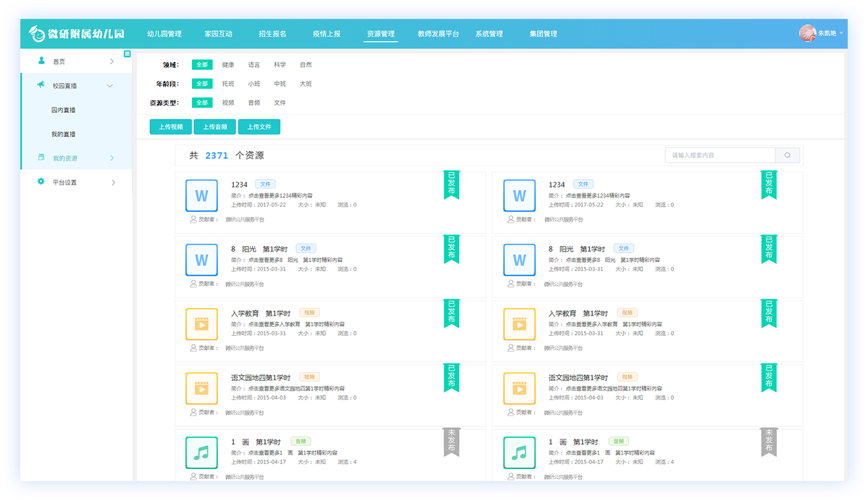
Task: Collapse the 校园直播 sidebar chevron
Action: click(x=110, y=86)
